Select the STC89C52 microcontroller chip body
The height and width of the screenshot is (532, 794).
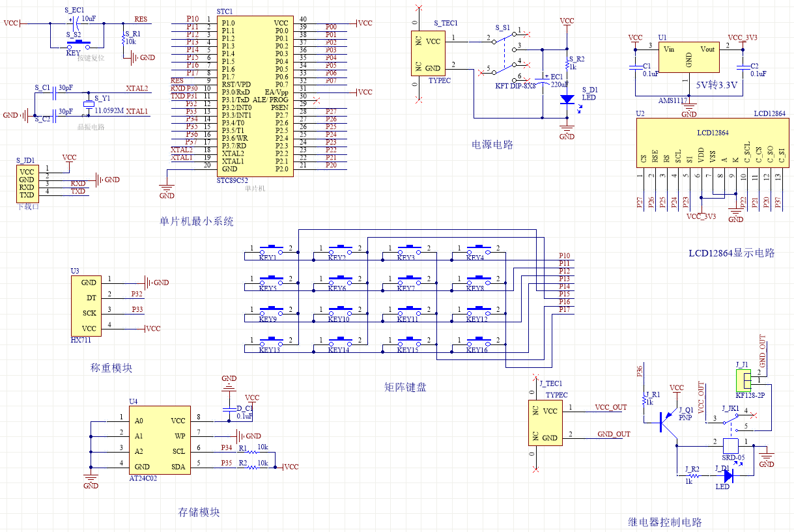[254, 96]
